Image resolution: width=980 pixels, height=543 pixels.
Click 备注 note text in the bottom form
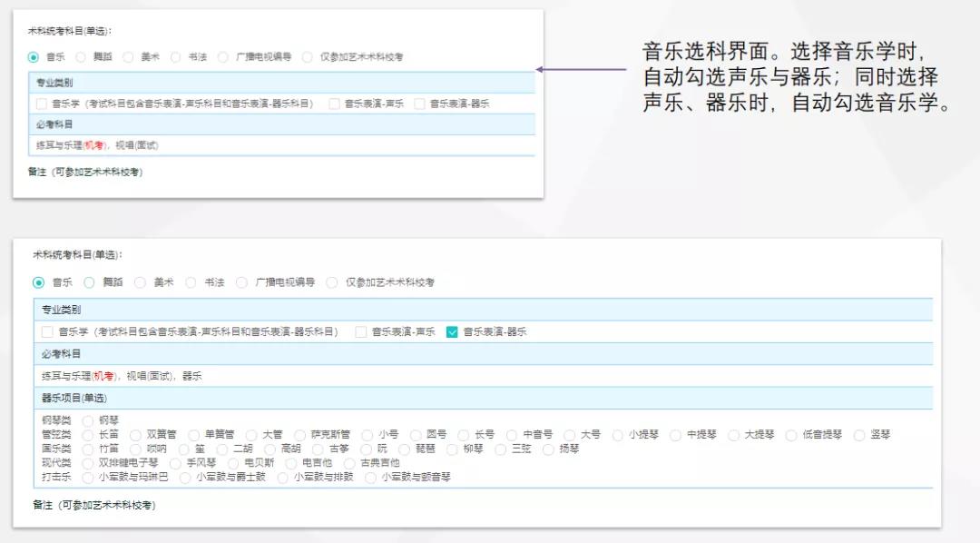pyautogui.click(x=93, y=505)
